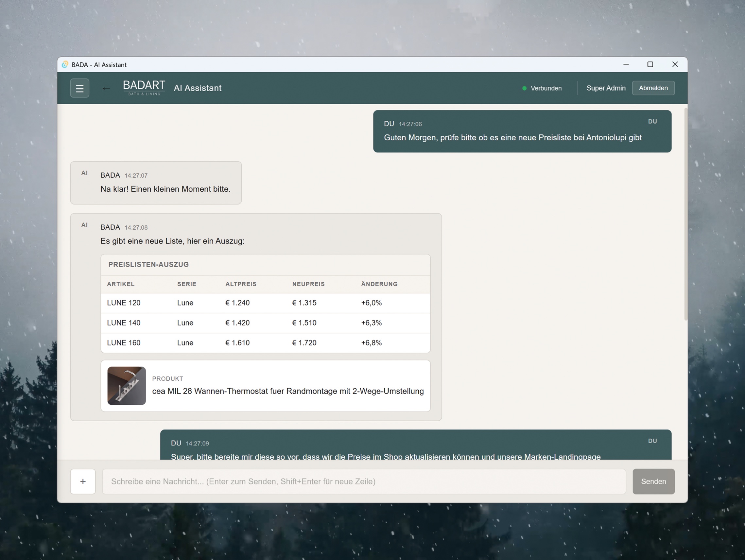Click the ÄNDERUNG column header
Viewport: 745px width, 560px height.
tap(379, 284)
